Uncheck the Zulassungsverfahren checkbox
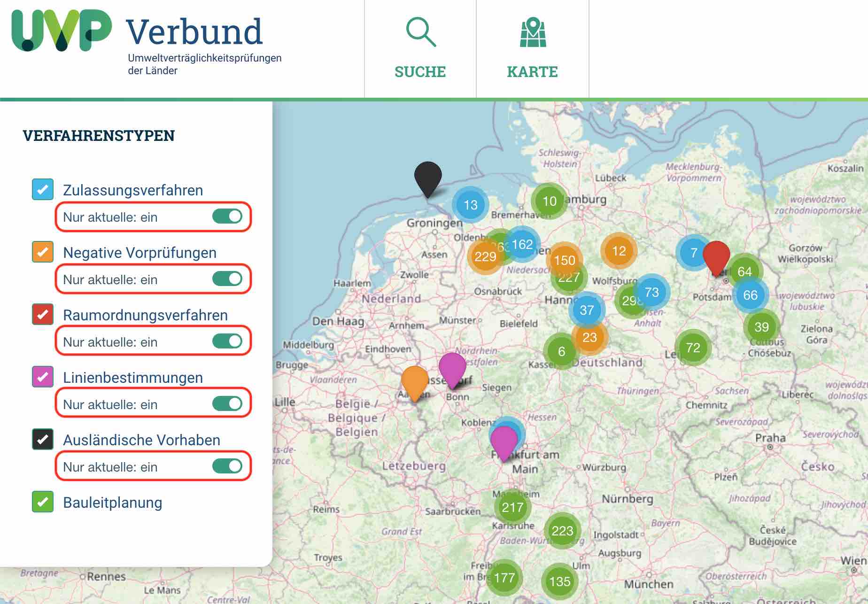Viewport: 868px width, 604px height. click(43, 190)
